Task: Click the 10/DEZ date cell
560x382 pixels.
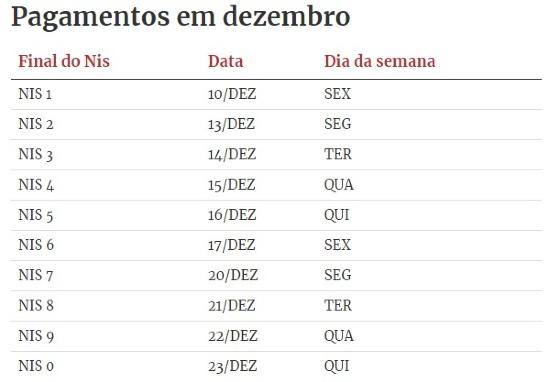Action: click(232, 94)
